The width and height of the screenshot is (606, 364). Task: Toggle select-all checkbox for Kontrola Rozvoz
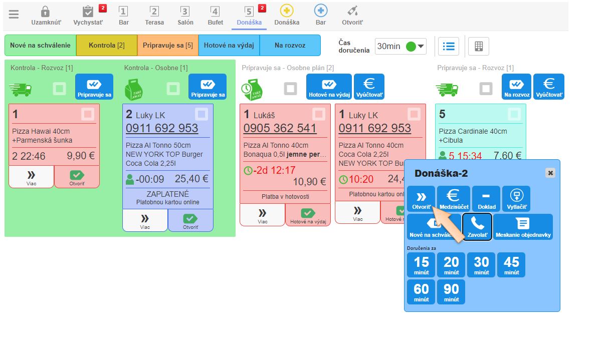tap(60, 89)
